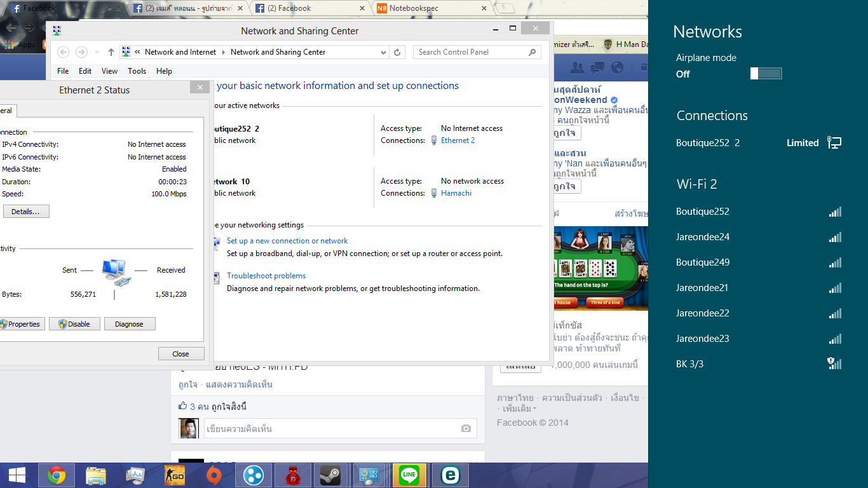This screenshot has width=868, height=488.
Task: Click the Hamachi connection adapter icon
Action: pos(433,193)
